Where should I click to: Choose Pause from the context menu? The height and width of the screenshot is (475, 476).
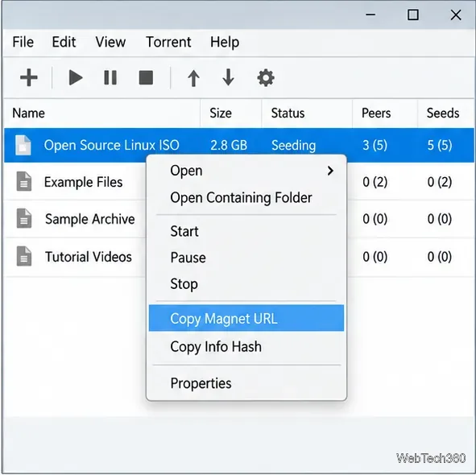246,258
